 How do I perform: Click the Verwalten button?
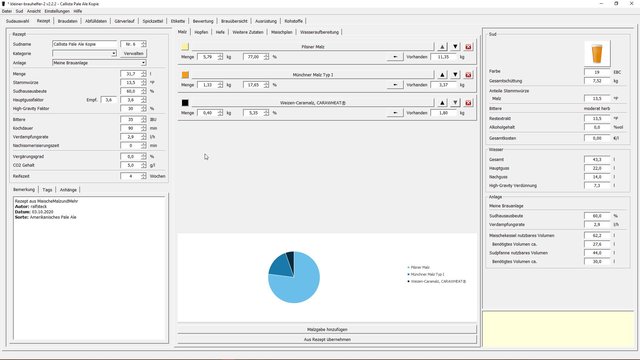click(133, 53)
